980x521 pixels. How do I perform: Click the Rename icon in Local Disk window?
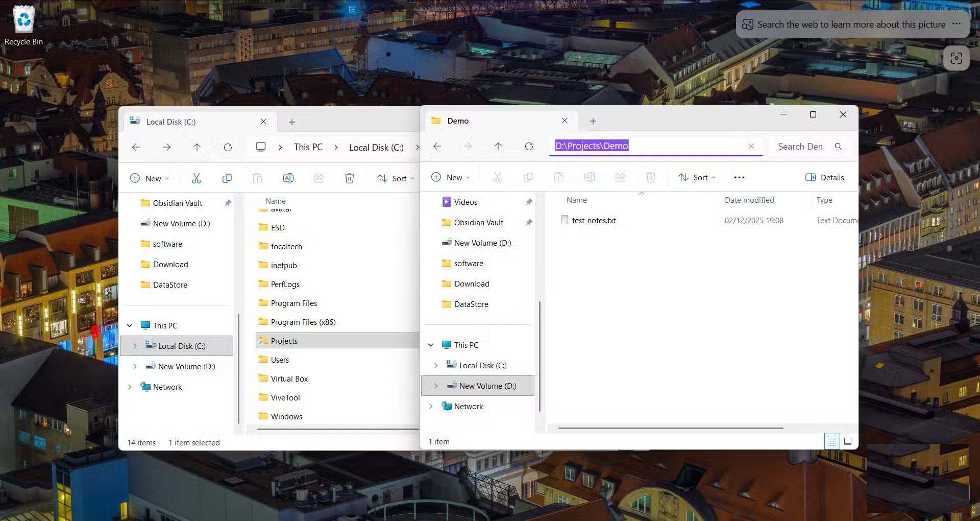tap(288, 178)
